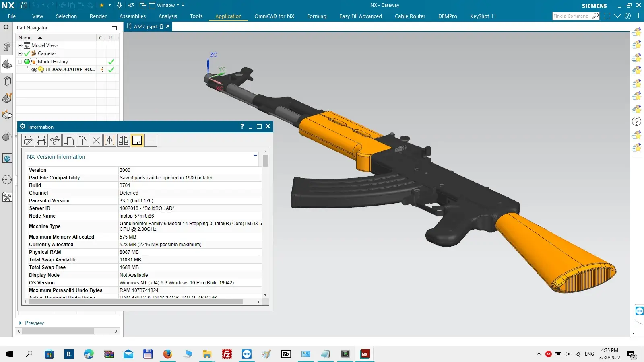Switch to the Analysis tab
The image size is (644, 362).
[x=168, y=16]
